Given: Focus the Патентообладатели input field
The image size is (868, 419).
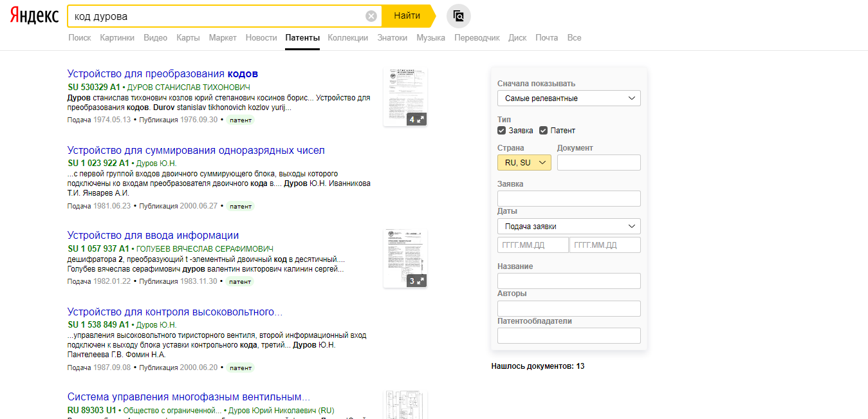Looking at the screenshot, I should [x=569, y=335].
